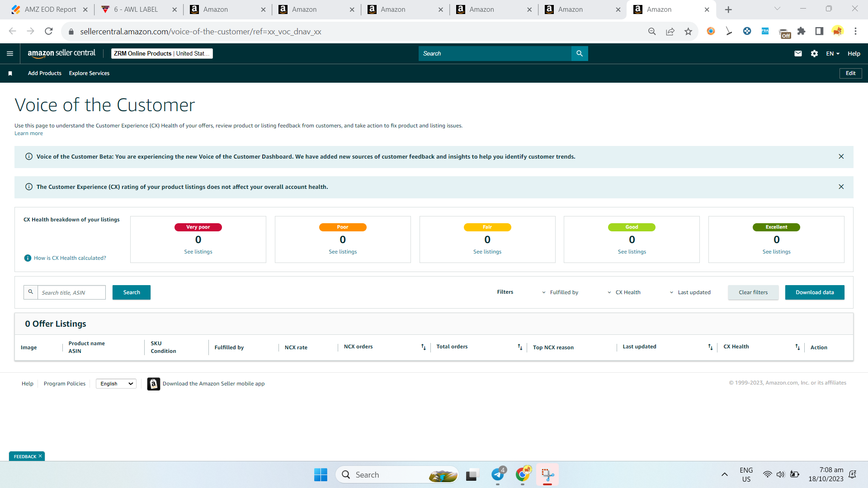Click the Edit button in the bookmarks bar
Viewport: 868px width, 488px height.
[850, 73]
